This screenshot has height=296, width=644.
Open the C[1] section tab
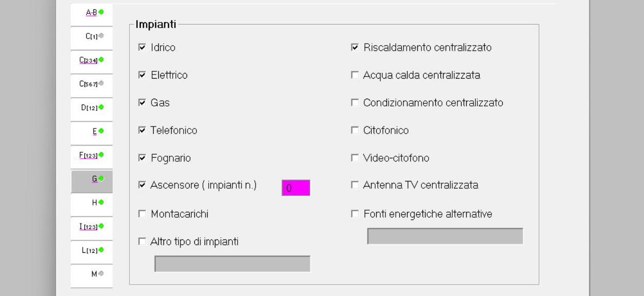(x=91, y=36)
